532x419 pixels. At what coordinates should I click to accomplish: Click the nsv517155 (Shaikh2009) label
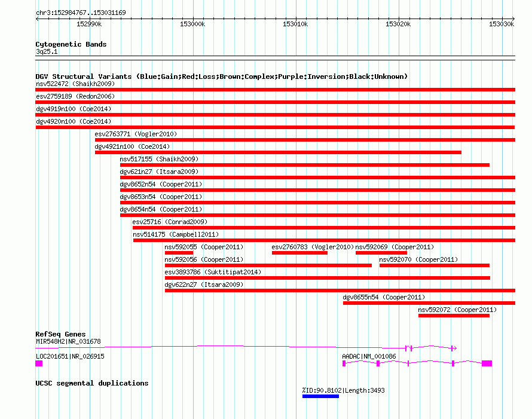point(159,159)
